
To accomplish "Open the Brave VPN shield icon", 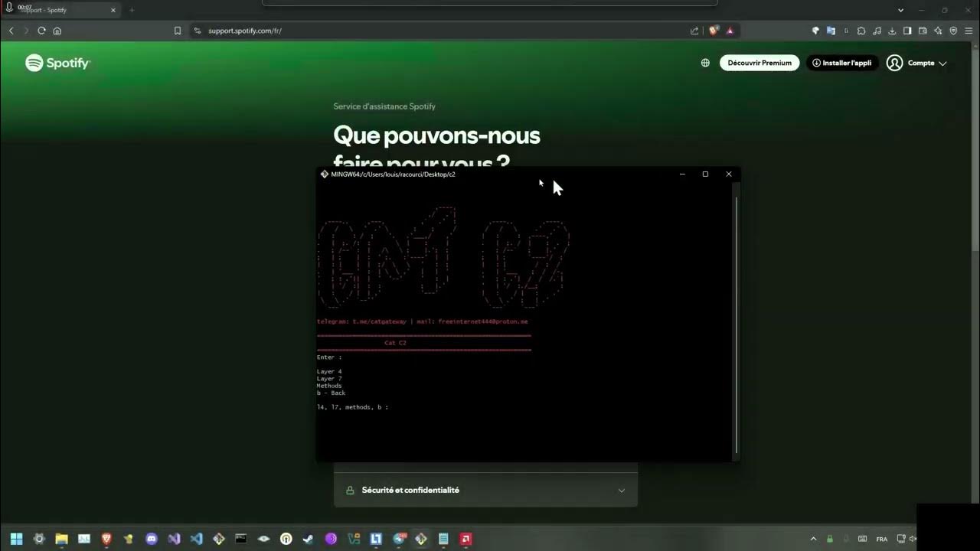I will [953, 31].
